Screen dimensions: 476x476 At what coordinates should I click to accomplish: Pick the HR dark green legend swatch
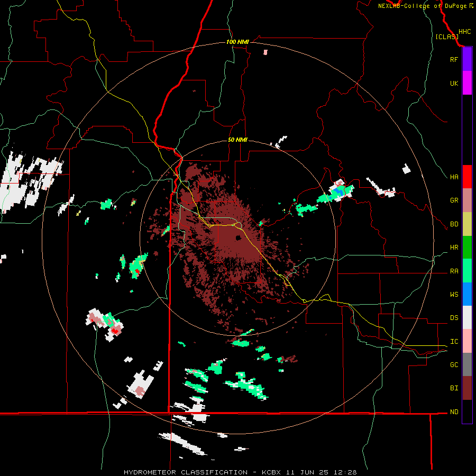pyautogui.click(x=467, y=247)
